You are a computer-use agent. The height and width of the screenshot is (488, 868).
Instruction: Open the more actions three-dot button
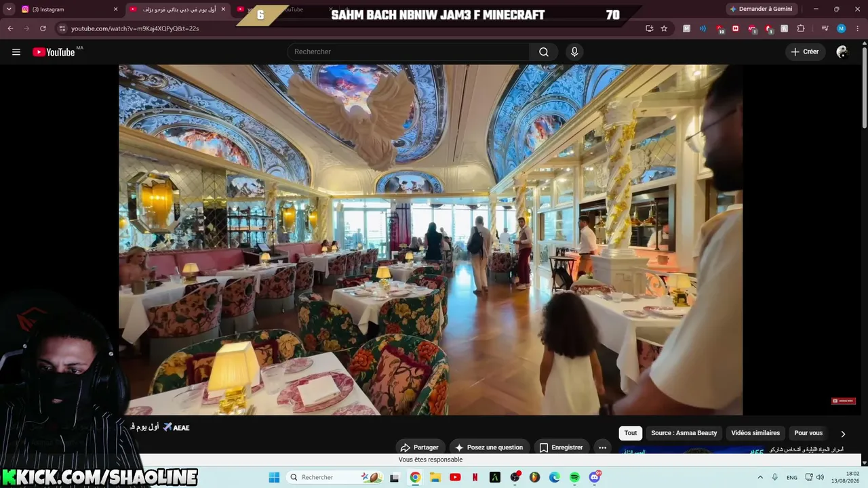click(x=602, y=447)
